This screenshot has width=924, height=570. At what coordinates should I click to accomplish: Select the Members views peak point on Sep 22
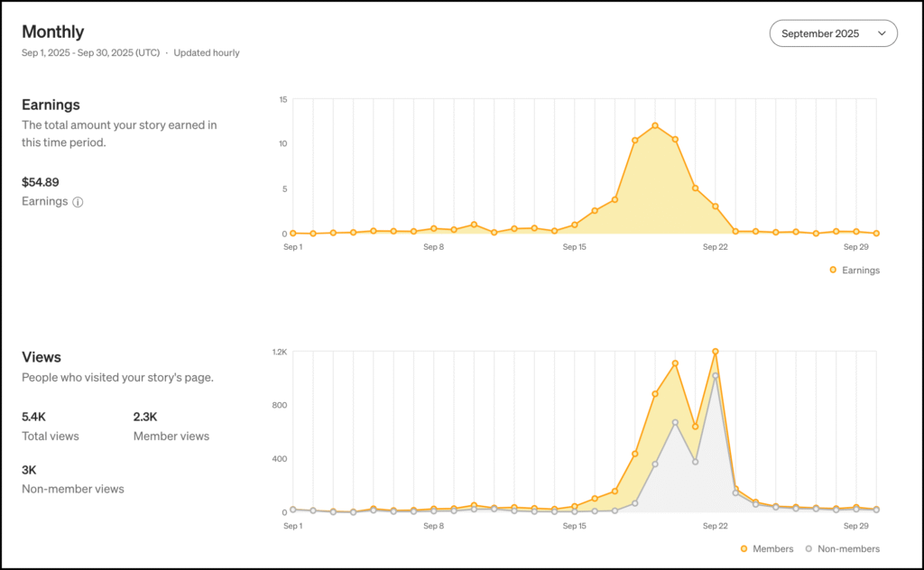[x=716, y=352]
